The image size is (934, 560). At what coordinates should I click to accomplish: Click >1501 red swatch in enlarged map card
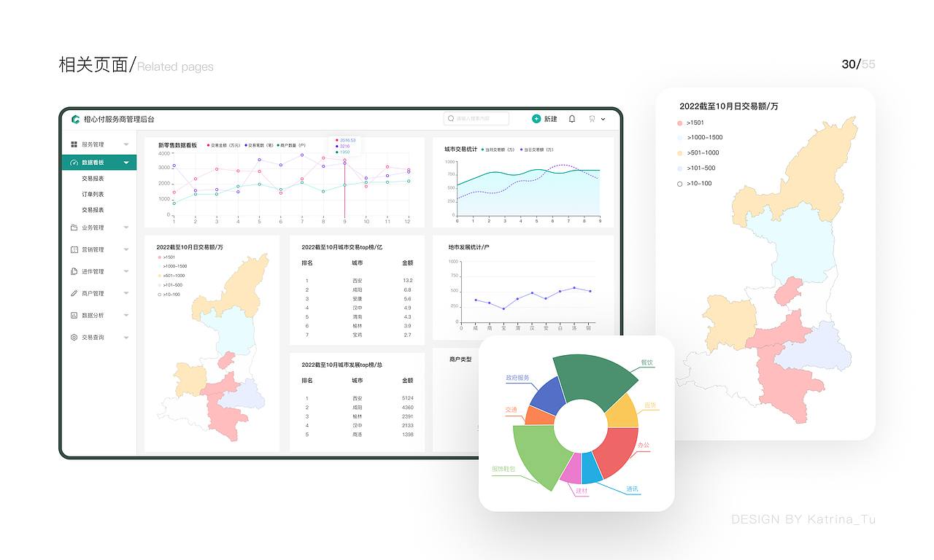680,122
